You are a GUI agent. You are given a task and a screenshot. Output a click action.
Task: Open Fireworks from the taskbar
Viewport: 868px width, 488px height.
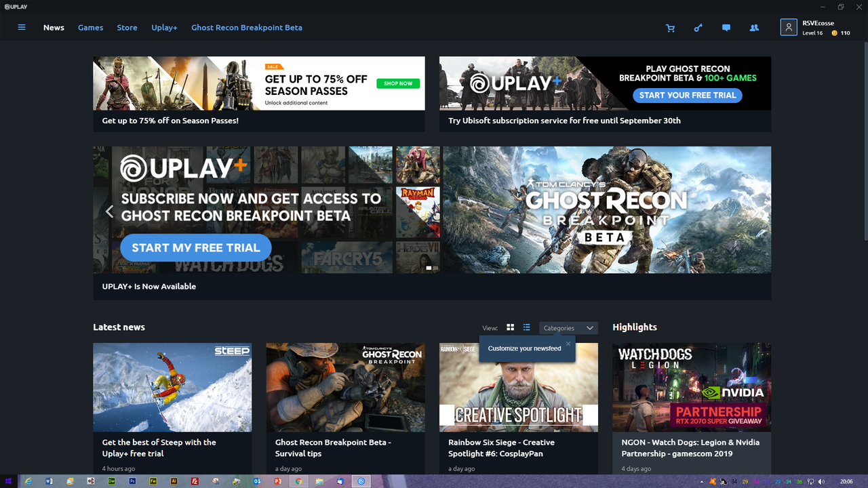point(153,481)
